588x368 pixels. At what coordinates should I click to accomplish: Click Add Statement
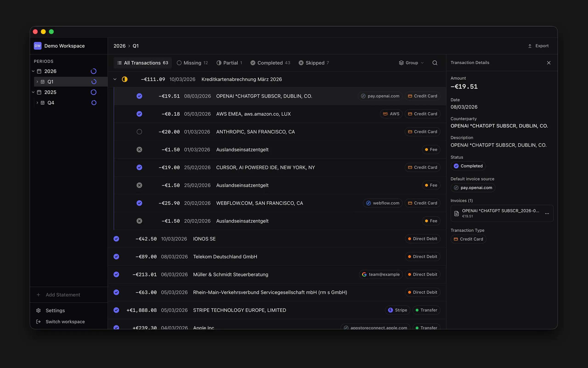(x=58, y=295)
